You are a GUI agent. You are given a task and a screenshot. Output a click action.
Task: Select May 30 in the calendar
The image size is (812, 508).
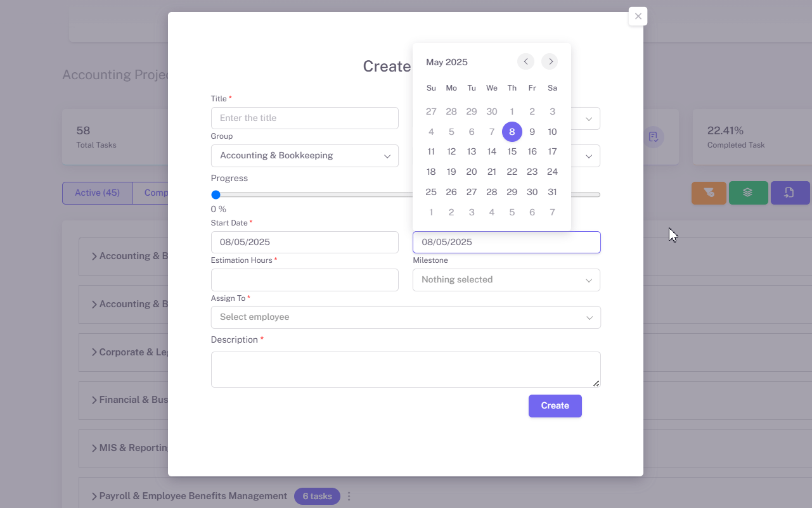pos(532,192)
